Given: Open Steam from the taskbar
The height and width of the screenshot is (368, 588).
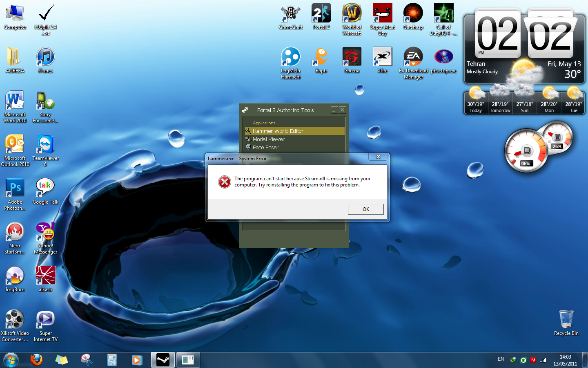Looking at the screenshot, I should [x=163, y=360].
